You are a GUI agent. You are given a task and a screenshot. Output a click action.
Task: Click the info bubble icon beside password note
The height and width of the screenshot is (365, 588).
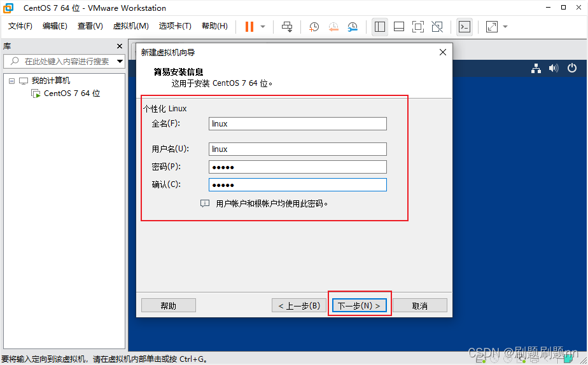[205, 203]
